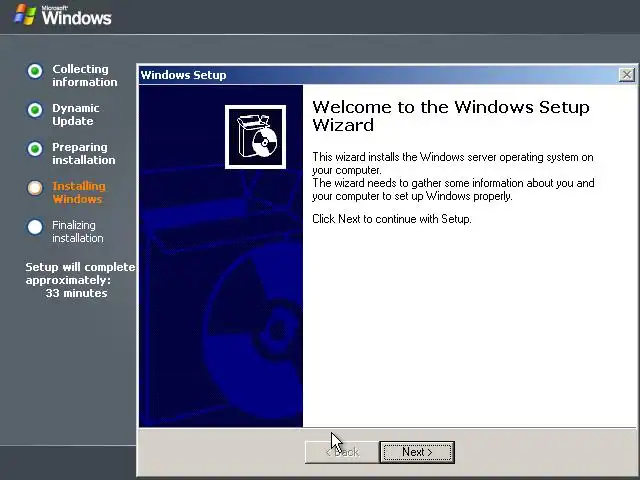Click the disabled Back button
This screenshot has height=480, width=640.
(342, 452)
